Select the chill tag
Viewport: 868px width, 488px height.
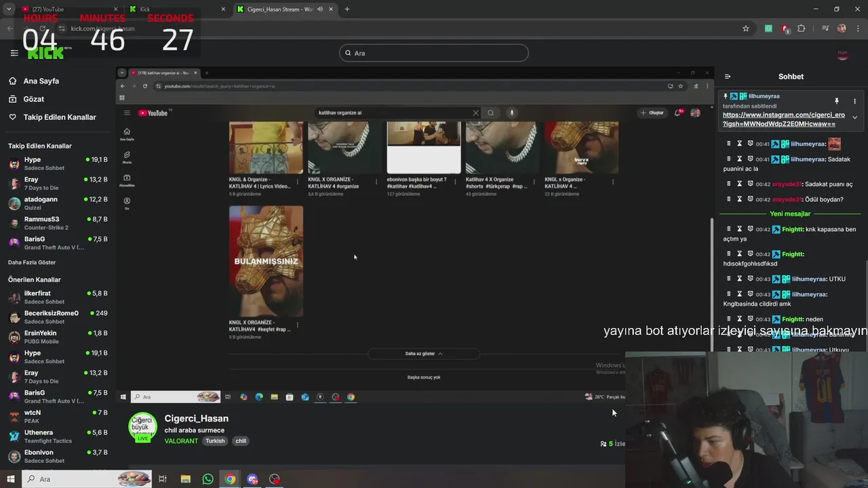click(x=241, y=441)
